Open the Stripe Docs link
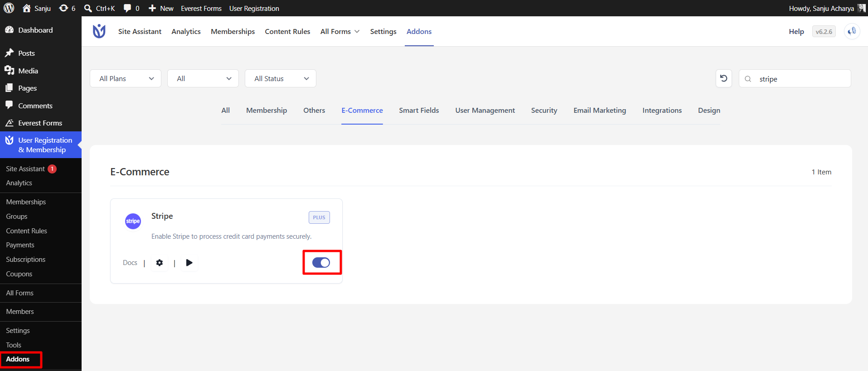The width and height of the screenshot is (868, 371). (x=130, y=263)
